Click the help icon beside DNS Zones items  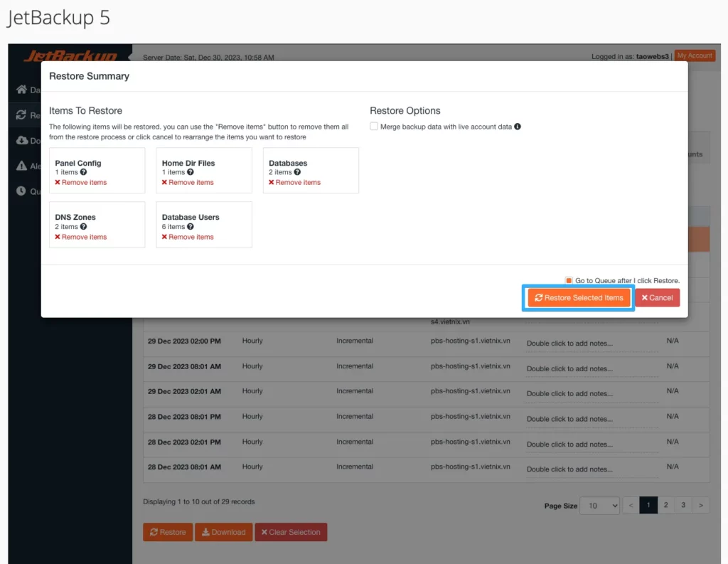(84, 227)
